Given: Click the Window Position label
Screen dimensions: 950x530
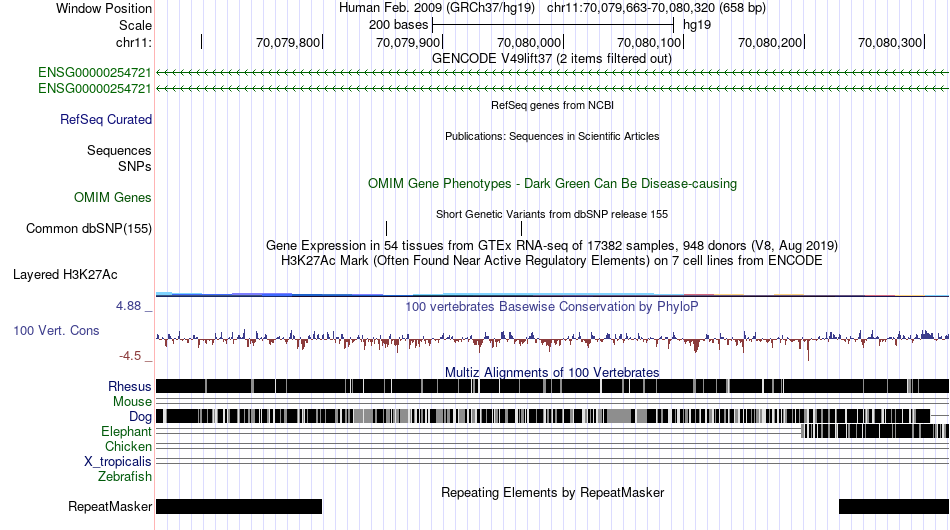Looking at the screenshot, I should (104, 8).
